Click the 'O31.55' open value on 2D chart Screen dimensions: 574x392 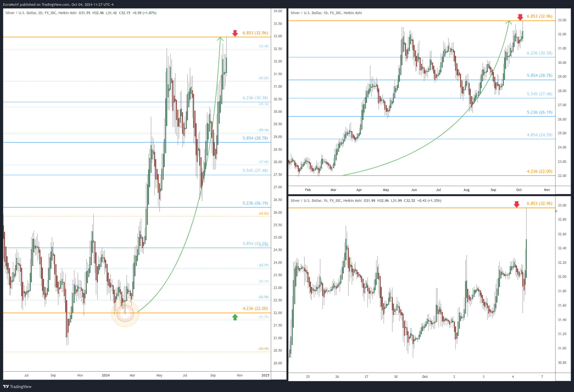[x=84, y=13]
